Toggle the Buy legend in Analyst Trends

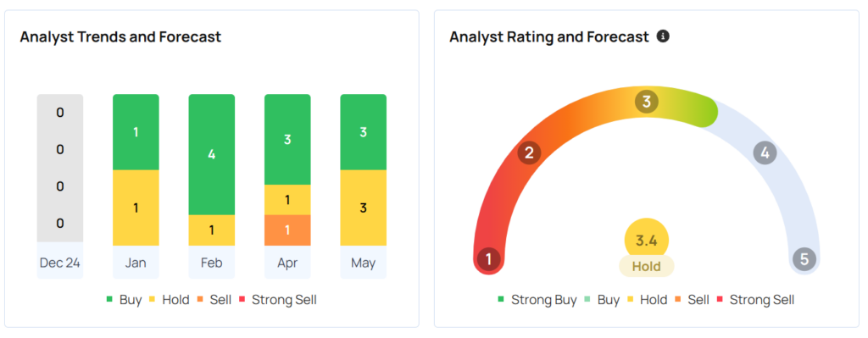coord(124,301)
